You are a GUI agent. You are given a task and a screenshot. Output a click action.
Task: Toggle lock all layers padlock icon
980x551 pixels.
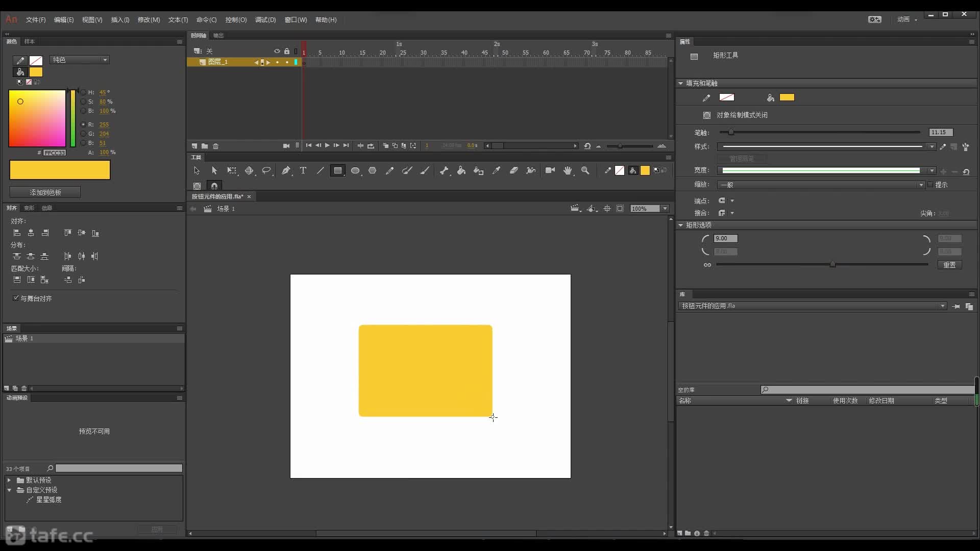coord(287,51)
